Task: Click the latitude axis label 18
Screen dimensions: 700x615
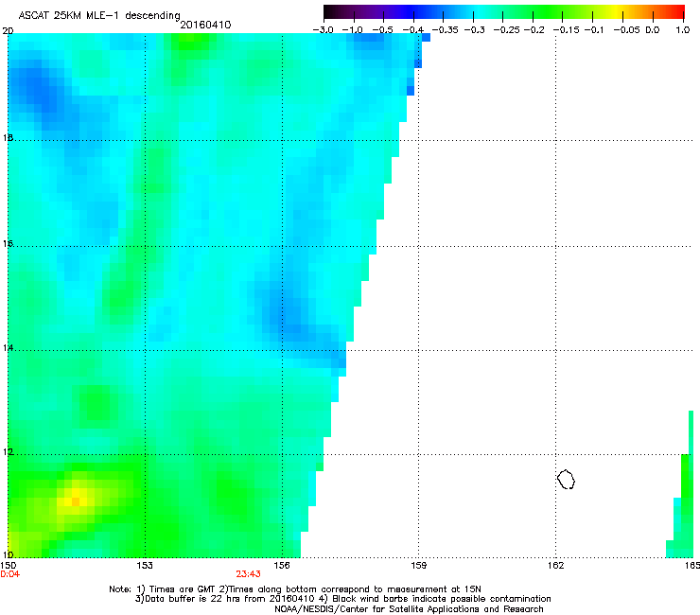Action: [x=8, y=137]
